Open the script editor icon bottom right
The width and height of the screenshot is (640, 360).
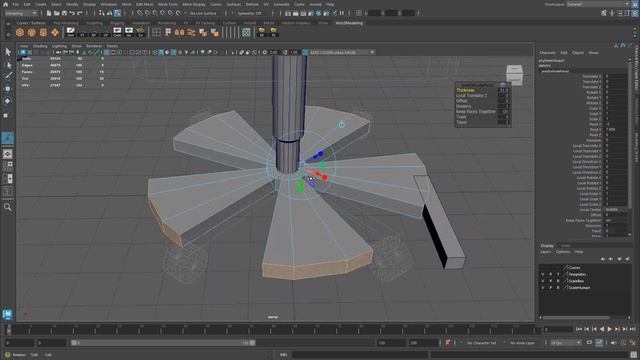point(634,354)
